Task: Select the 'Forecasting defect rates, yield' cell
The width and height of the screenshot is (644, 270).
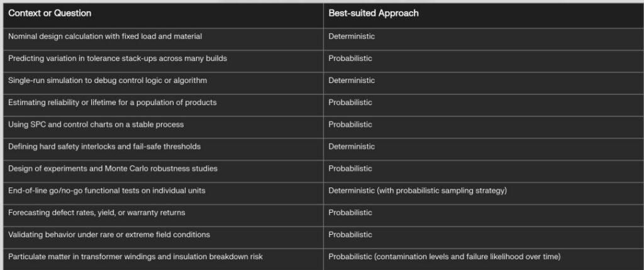Action: (96, 213)
